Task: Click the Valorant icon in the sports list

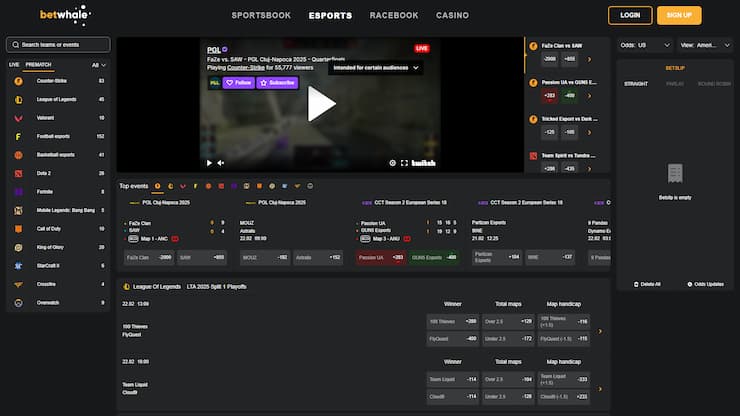Action: click(17, 117)
